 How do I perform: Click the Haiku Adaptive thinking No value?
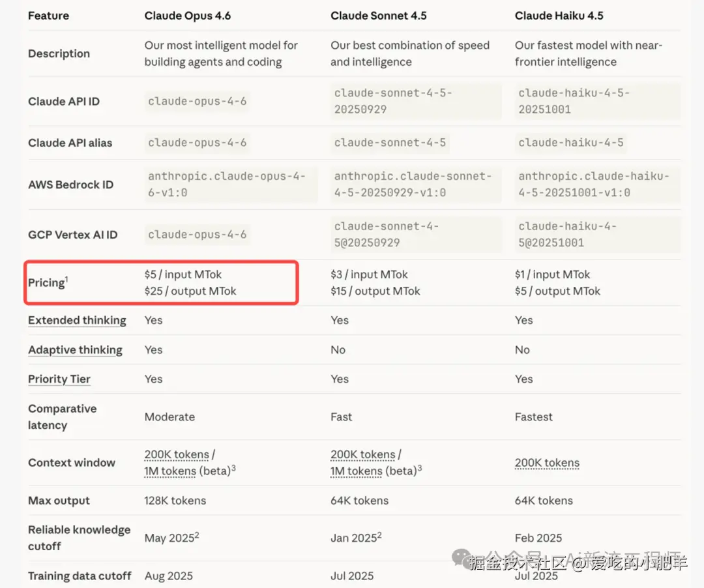(x=522, y=349)
